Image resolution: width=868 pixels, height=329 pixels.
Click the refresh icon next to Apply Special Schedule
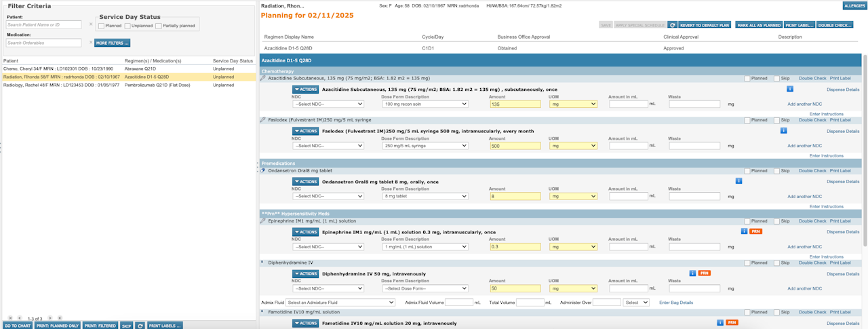[672, 24]
